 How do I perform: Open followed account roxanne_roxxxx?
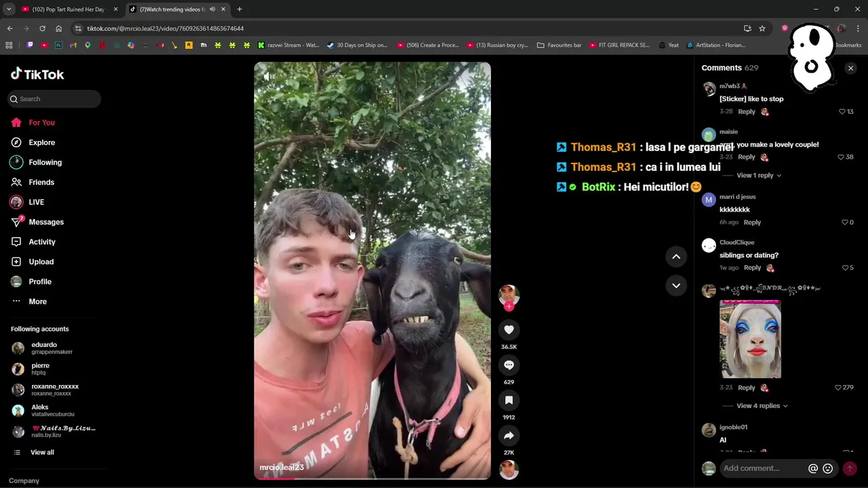point(54,390)
